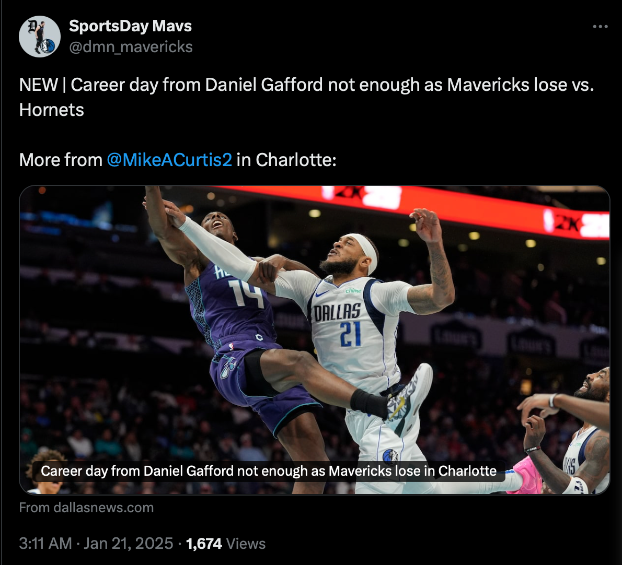
Task: Click the 'Mavericks lose vs.' text in the tweet
Action: pyautogui.click(x=520, y=85)
